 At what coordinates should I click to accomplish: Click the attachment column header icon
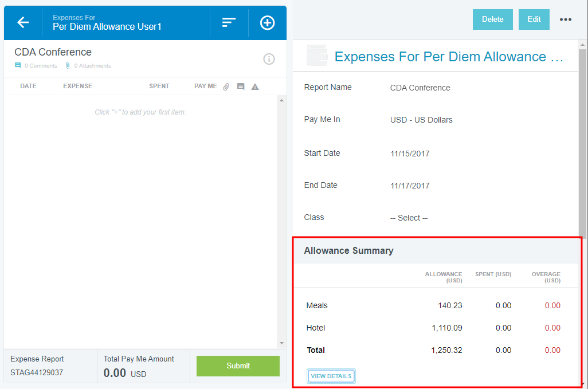[x=226, y=87]
